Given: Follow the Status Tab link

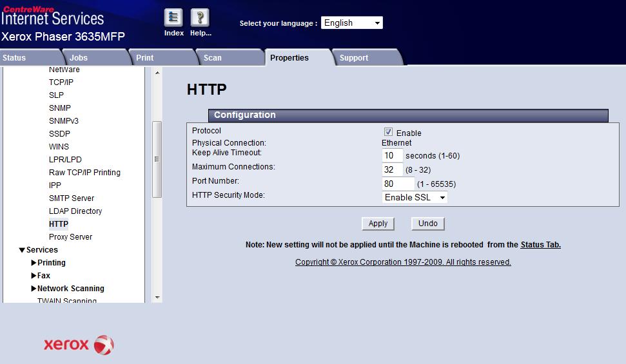Looking at the screenshot, I should tap(540, 245).
